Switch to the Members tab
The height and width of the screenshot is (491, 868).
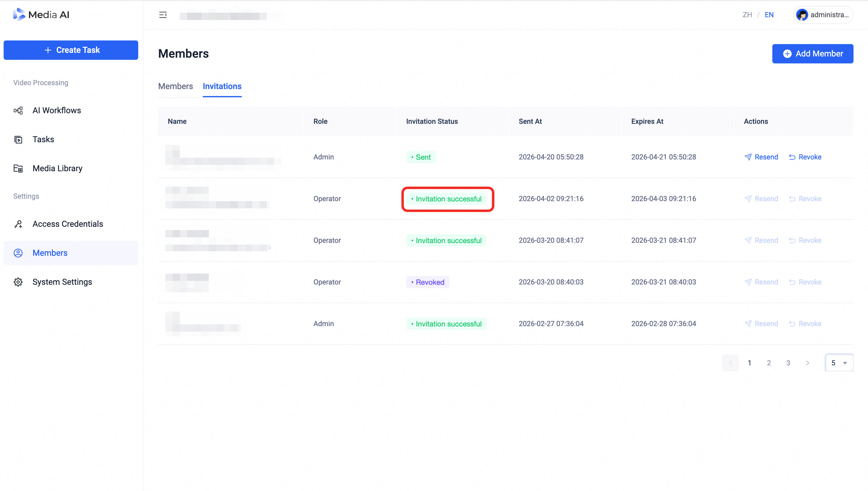[176, 86]
